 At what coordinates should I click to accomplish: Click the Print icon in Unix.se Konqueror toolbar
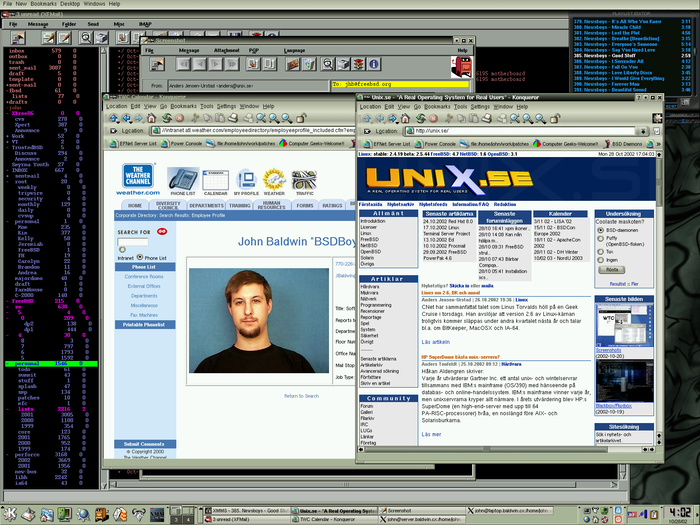(x=487, y=118)
